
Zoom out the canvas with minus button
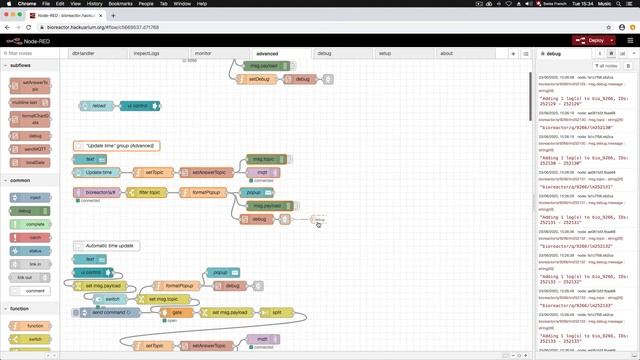coord(513,356)
